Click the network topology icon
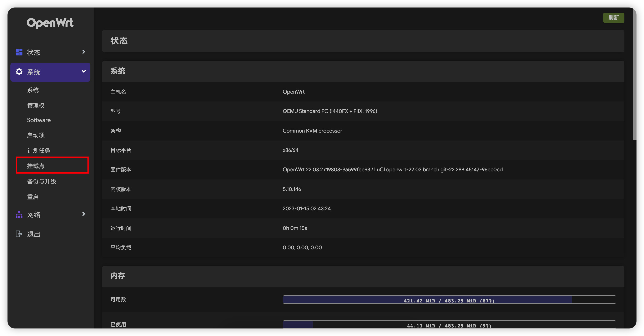The width and height of the screenshot is (644, 336). click(x=19, y=214)
